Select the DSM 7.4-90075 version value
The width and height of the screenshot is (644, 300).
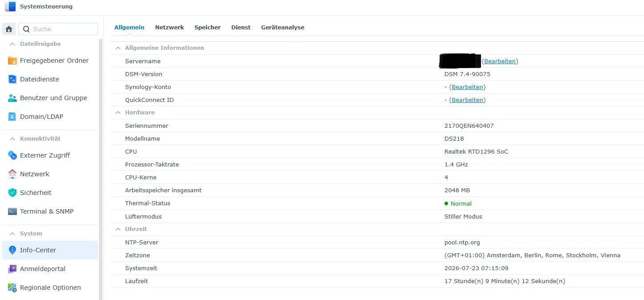coord(467,74)
